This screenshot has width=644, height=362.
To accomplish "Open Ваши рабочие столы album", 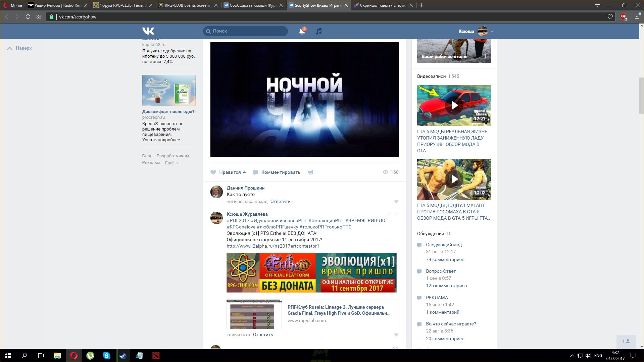I will pos(454,51).
